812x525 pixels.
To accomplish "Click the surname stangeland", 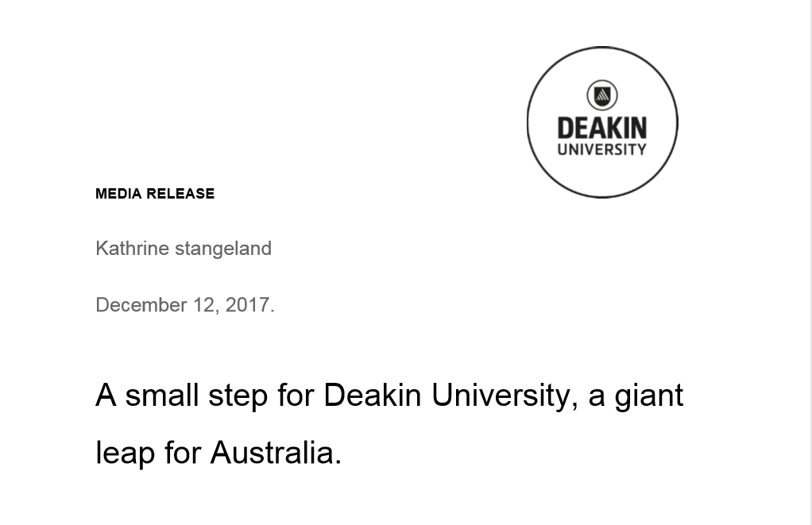I will [223, 249].
